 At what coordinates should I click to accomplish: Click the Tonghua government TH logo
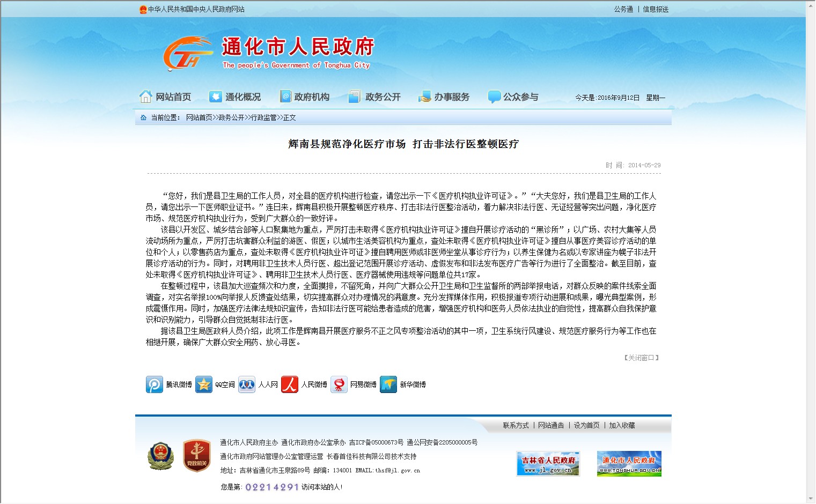[186, 54]
